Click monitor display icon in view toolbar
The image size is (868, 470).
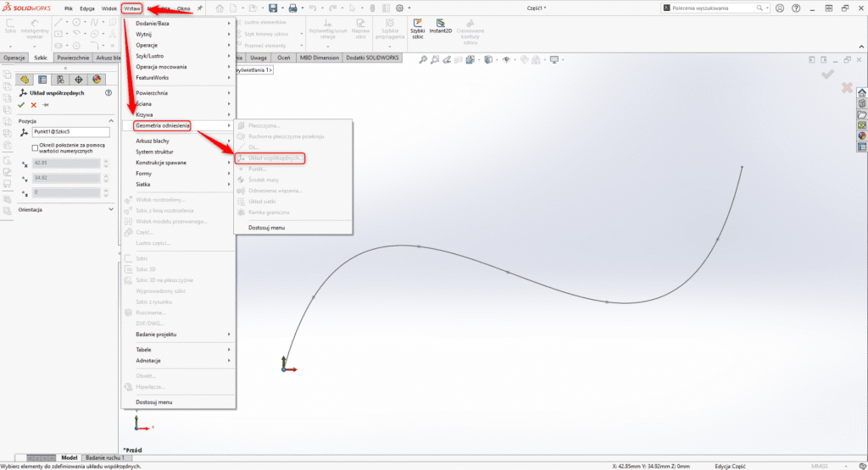[554, 60]
